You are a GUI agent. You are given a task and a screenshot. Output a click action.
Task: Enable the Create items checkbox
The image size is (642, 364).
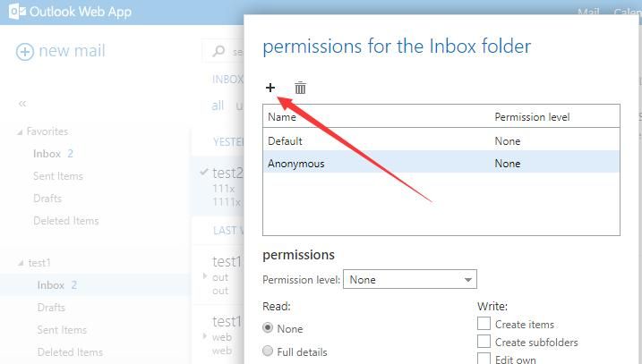(x=484, y=324)
